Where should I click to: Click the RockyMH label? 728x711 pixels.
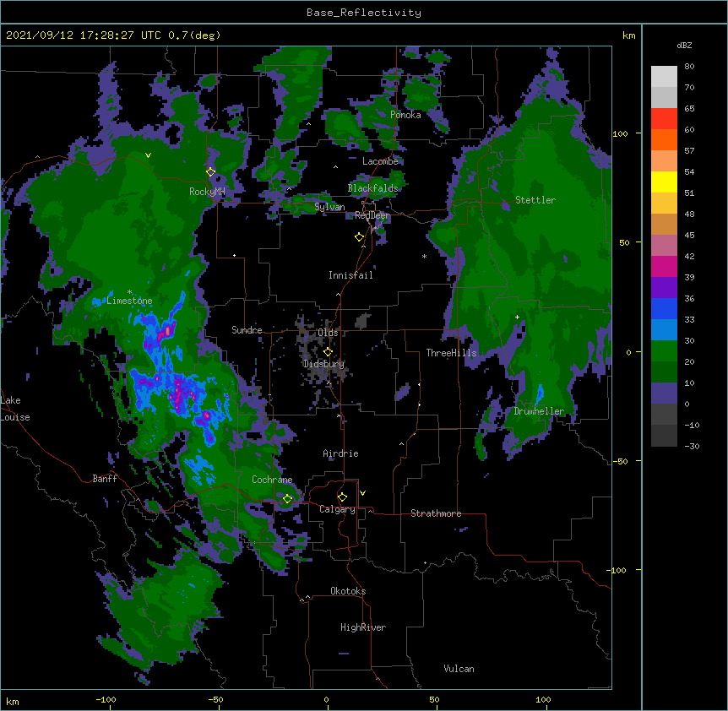pos(207,192)
